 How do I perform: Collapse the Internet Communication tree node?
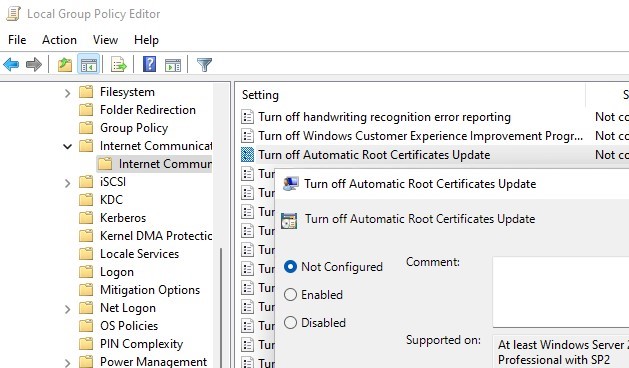[67, 146]
